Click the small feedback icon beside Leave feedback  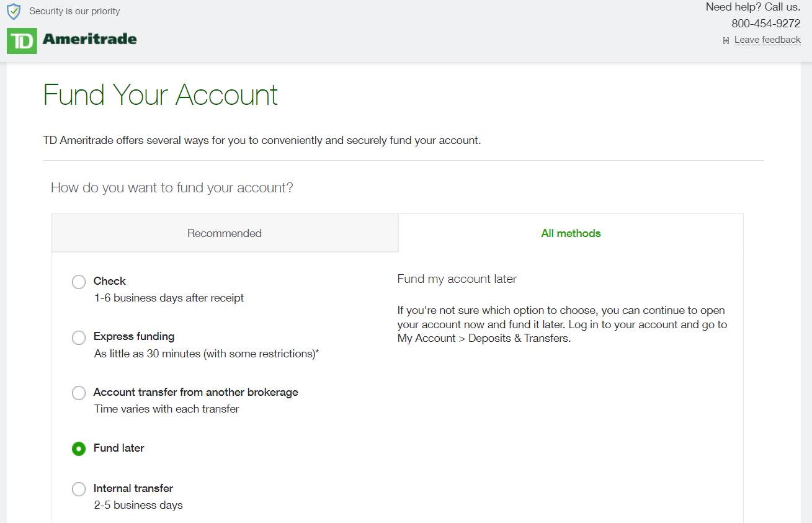tap(726, 40)
